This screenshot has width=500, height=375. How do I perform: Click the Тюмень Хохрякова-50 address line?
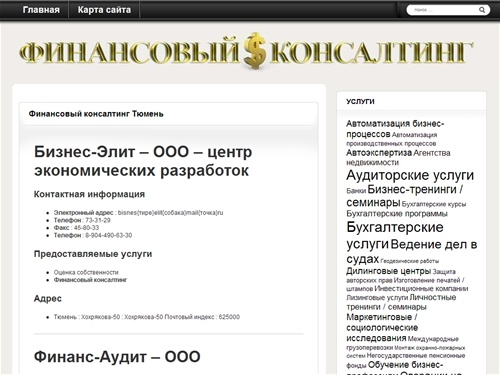click(147, 317)
